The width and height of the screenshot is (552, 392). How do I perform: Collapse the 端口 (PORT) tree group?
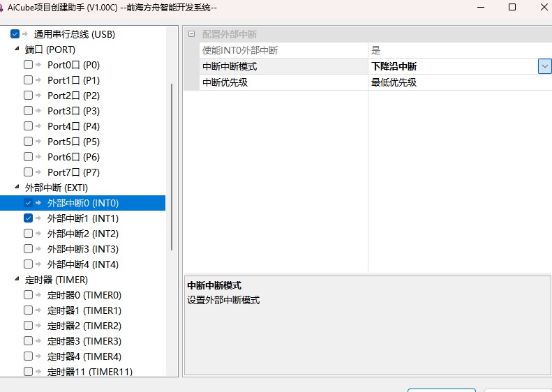click(x=17, y=50)
